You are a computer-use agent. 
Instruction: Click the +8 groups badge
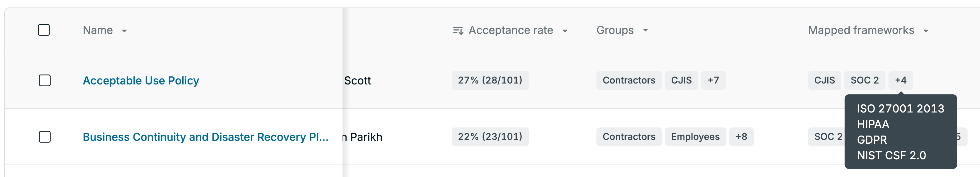pos(741,136)
